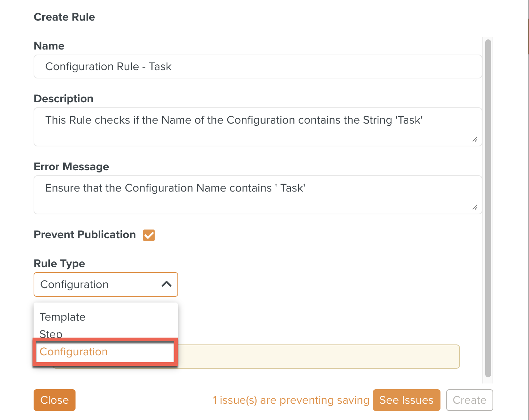Screen dimensions: 529x420
Task: Click the '1 issue(s) are preventing saving' message
Action: (x=291, y=400)
